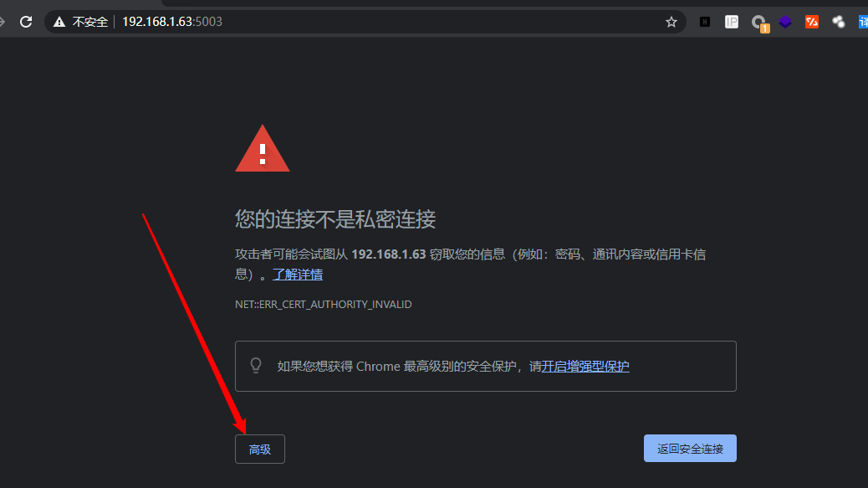The height and width of the screenshot is (488, 868).
Task: Click the lightbulb icon in the tip box
Action: 256,366
